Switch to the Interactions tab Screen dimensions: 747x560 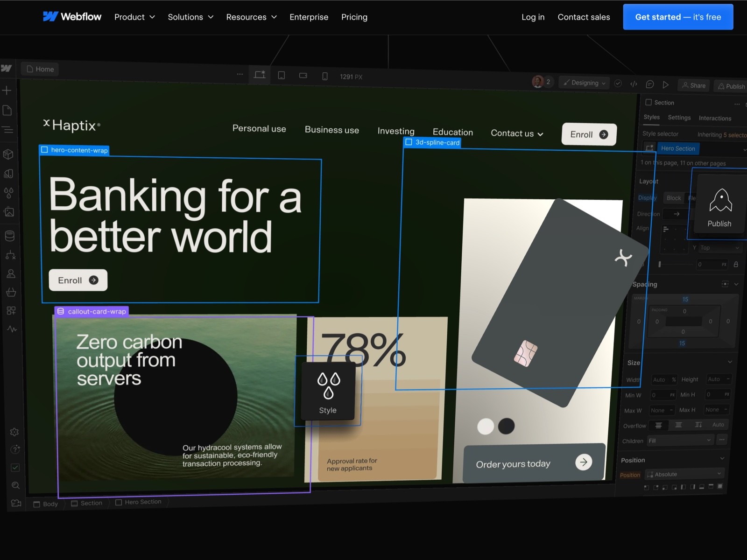(x=715, y=119)
